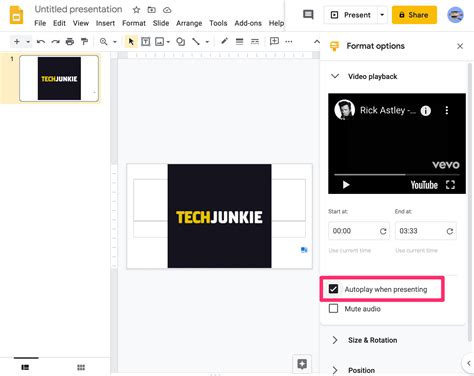Open line type dropdown arrow

coord(207,42)
